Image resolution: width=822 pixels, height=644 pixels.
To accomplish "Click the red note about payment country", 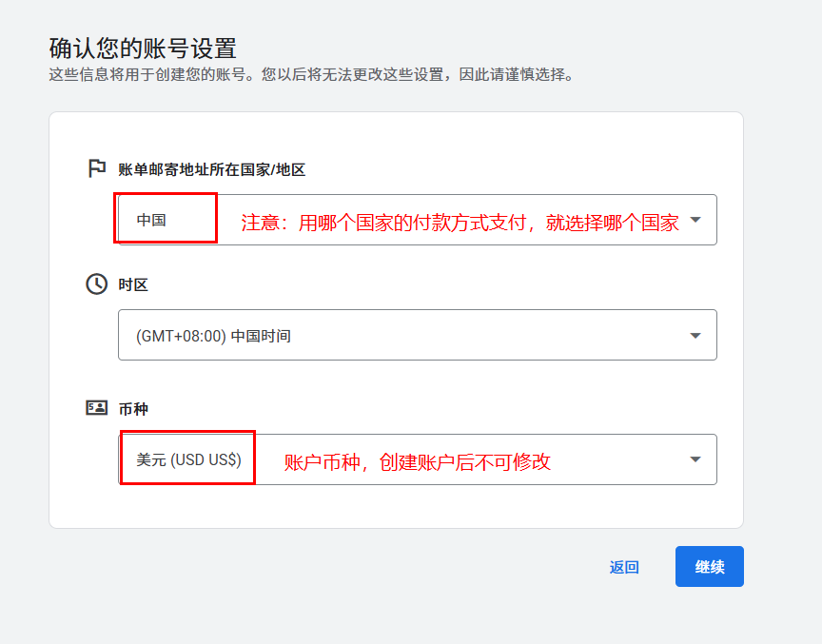I will 460,223.
